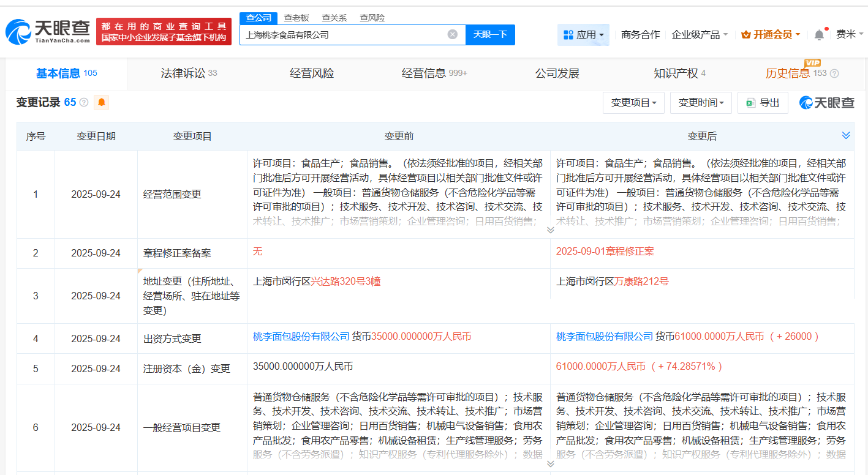Expand the 企业级产品 menu

point(700,35)
